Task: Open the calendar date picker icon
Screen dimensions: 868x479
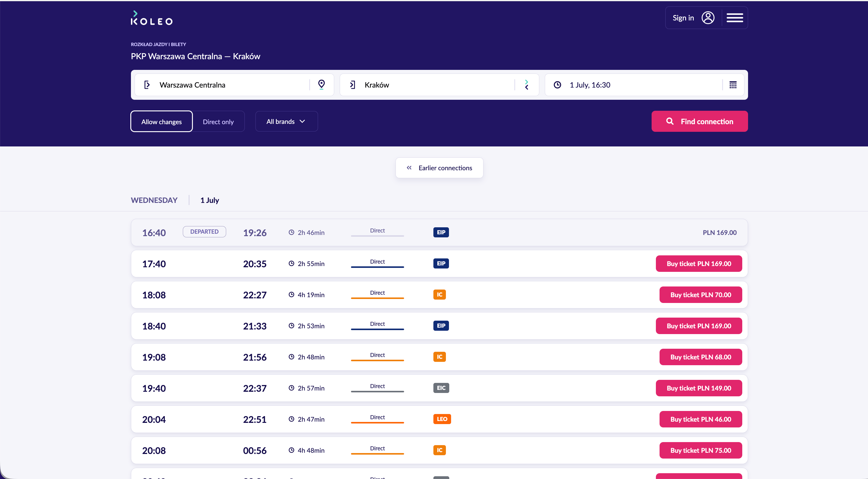Action: click(733, 85)
